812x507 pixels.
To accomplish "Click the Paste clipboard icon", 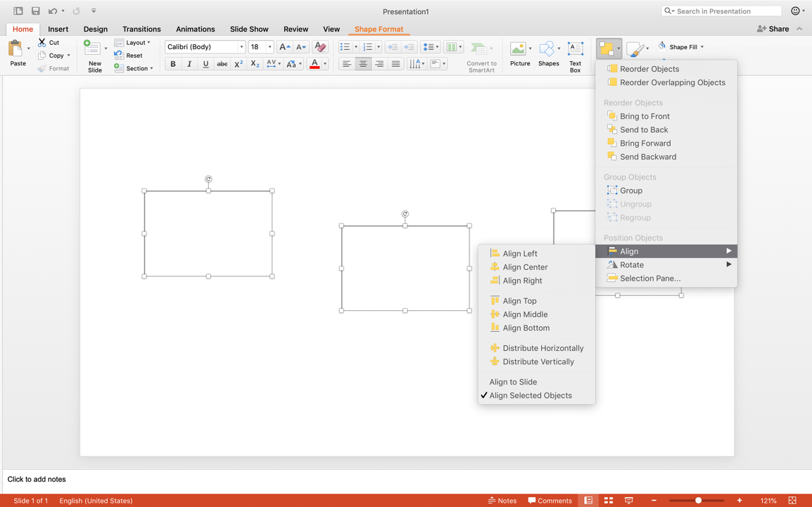I will 15,49.
